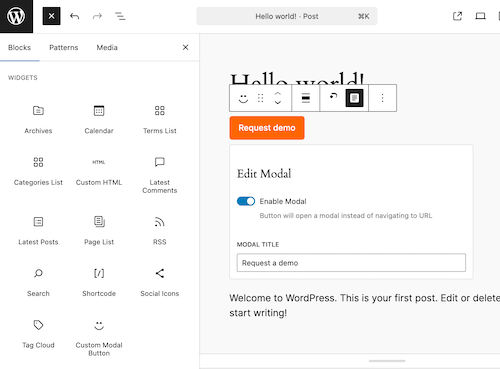This screenshot has width=500, height=369.
Task: Click the orange Request demo button
Action: coord(267,128)
